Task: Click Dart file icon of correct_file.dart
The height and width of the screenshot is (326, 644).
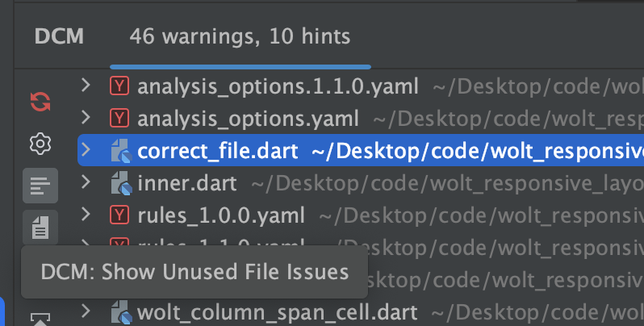Action: (x=121, y=151)
